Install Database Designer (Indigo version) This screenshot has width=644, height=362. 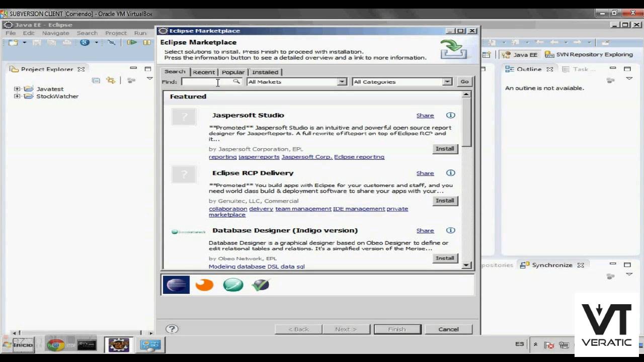[x=445, y=258]
